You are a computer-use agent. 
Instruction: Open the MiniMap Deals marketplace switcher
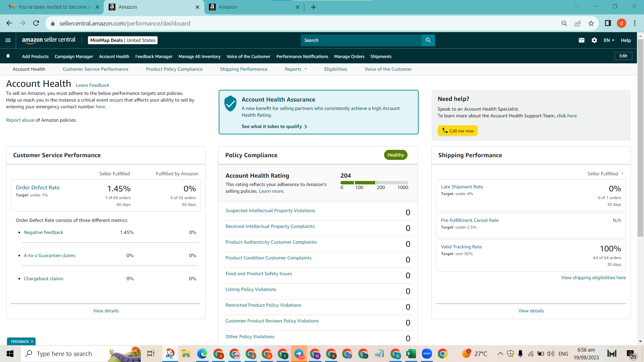(x=123, y=40)
